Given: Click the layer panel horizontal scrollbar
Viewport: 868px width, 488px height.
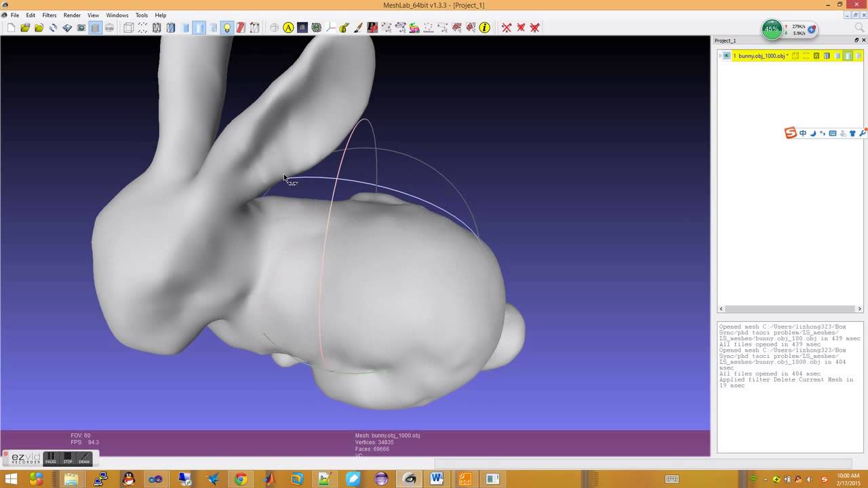Looking at the screenshot, I should (x=790, y=309).
